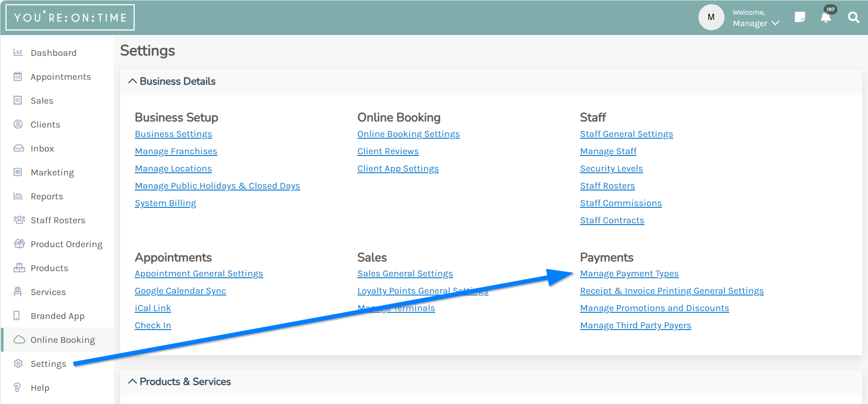The width and height of the screenshot is (868, 404).
Task: Open Manage Payment Types link
Action: (629, 273)
